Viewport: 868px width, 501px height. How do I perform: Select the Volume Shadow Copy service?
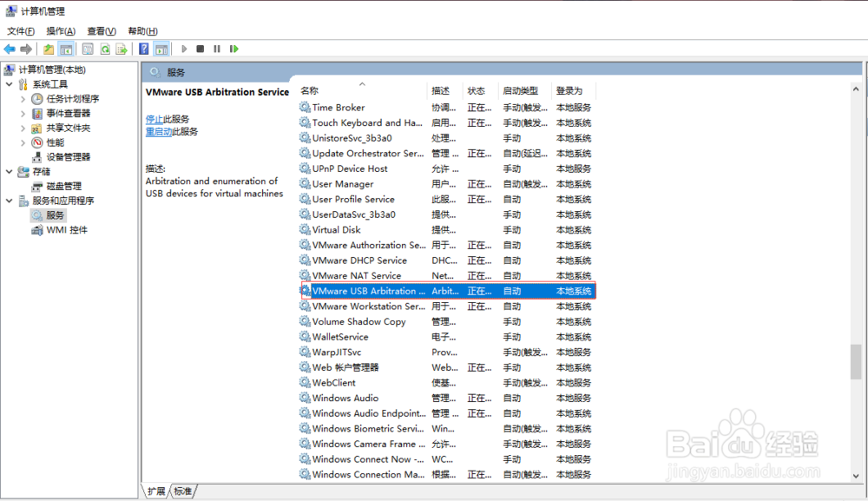(x=446, y=321)
